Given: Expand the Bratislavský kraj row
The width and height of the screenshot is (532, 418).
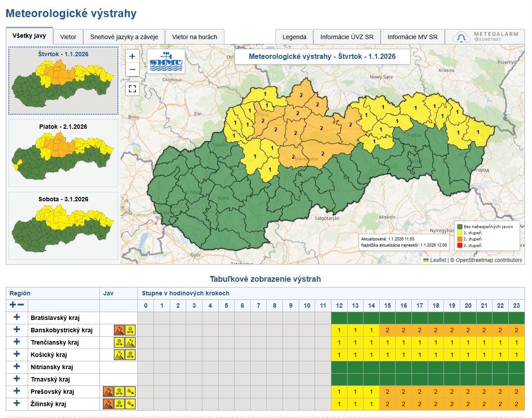Looking at the screenshot, I should tap(17, 317).
